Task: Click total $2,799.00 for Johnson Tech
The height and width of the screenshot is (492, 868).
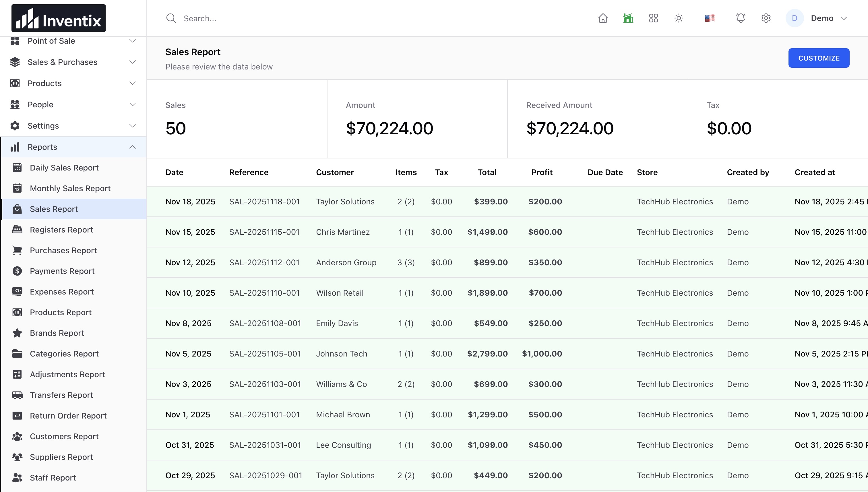Action: coord(487,354)
